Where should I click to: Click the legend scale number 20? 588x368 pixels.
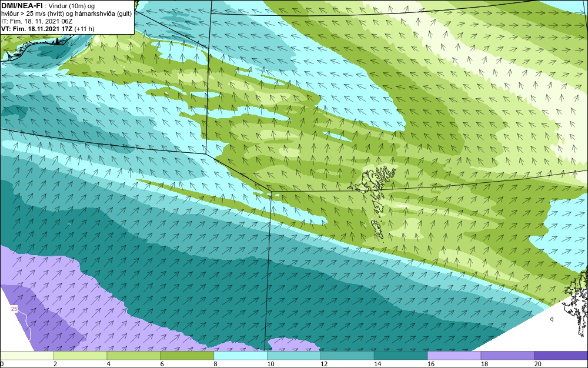click(x=538, y=364)
